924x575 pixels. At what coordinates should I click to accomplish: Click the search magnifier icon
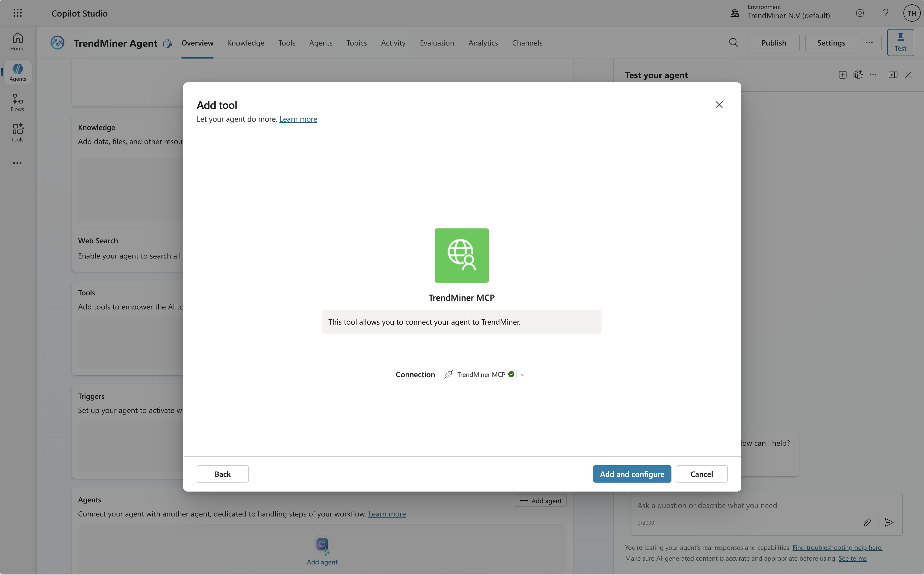734,43
